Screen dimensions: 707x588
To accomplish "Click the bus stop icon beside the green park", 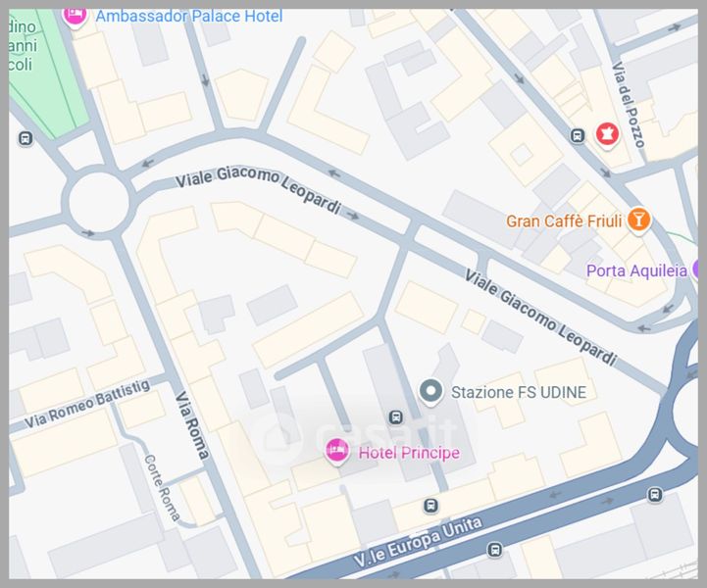I will click(25, 138).
